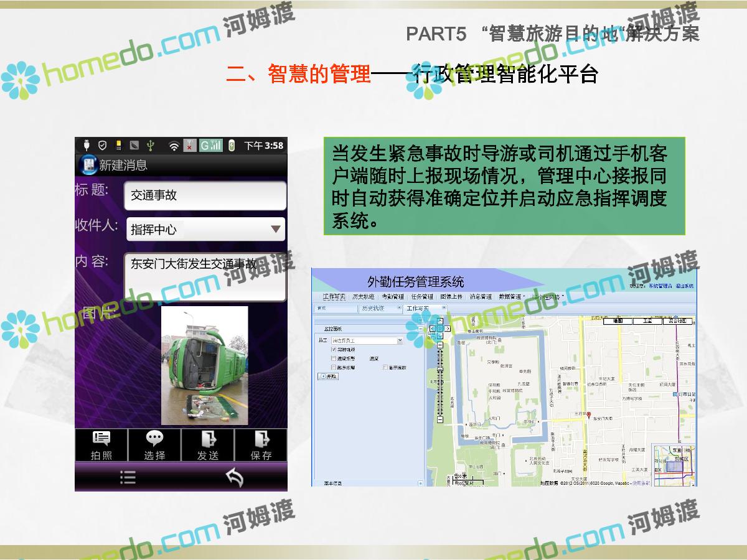The height and width of the screenshot is (560, 747).
Task: Click the map pan right arrow
Action: click(x=448, y=329)
